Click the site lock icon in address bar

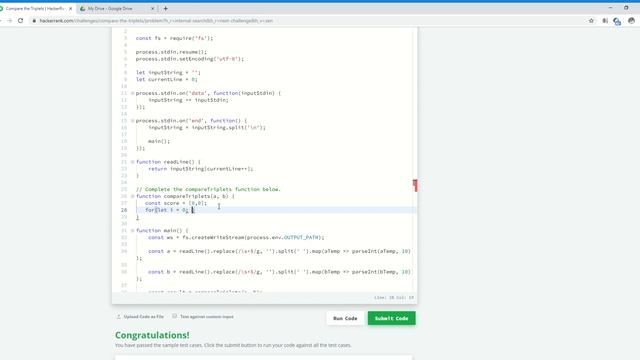coord(34,20)
